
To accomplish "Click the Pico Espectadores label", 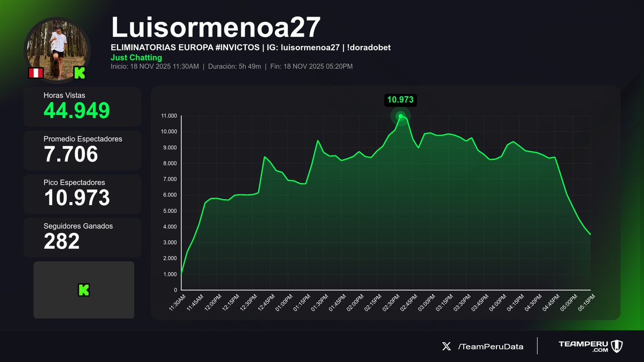I will point(74,182).
